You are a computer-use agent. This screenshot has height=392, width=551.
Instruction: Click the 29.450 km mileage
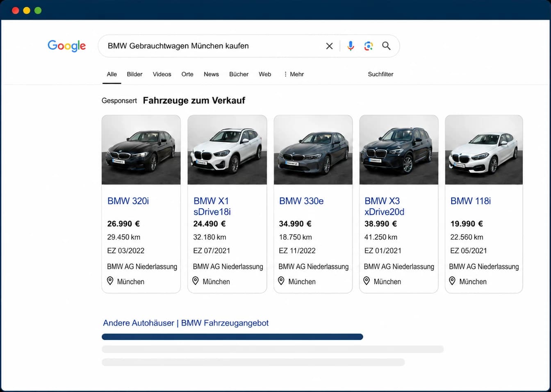124,237
